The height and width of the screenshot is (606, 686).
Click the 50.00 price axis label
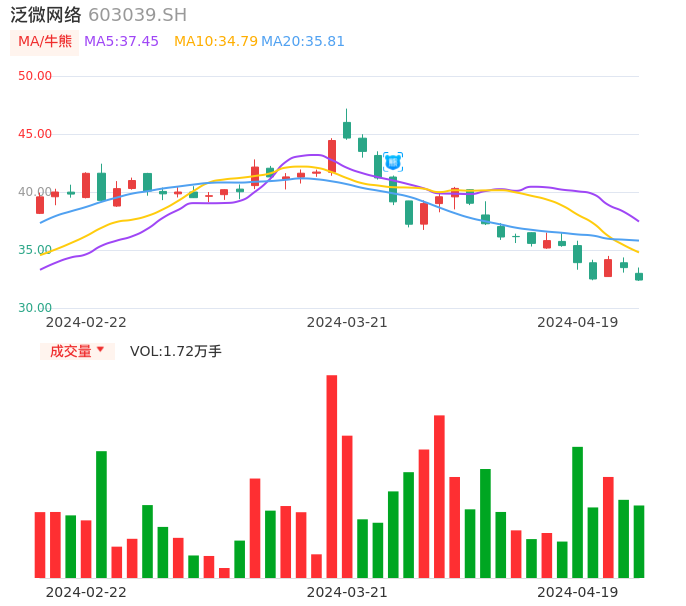(x=35, y=76)
